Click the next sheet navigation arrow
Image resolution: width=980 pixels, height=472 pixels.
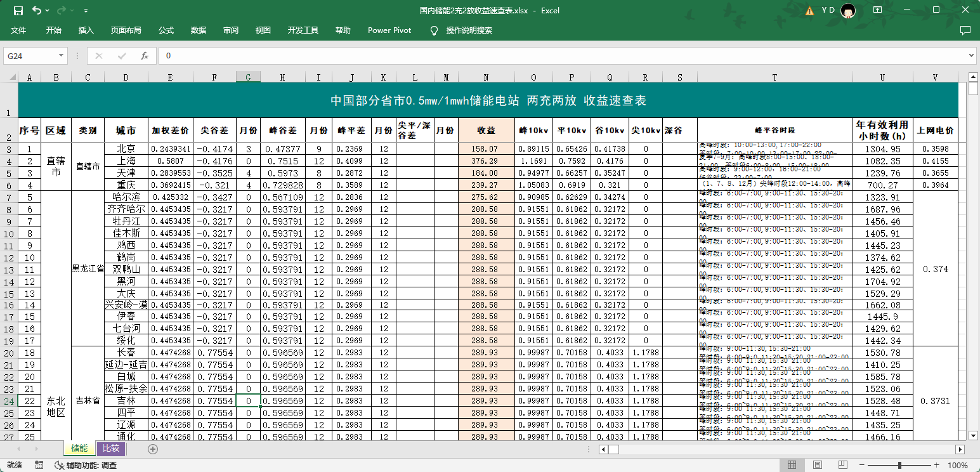click(x=36, y=449)
